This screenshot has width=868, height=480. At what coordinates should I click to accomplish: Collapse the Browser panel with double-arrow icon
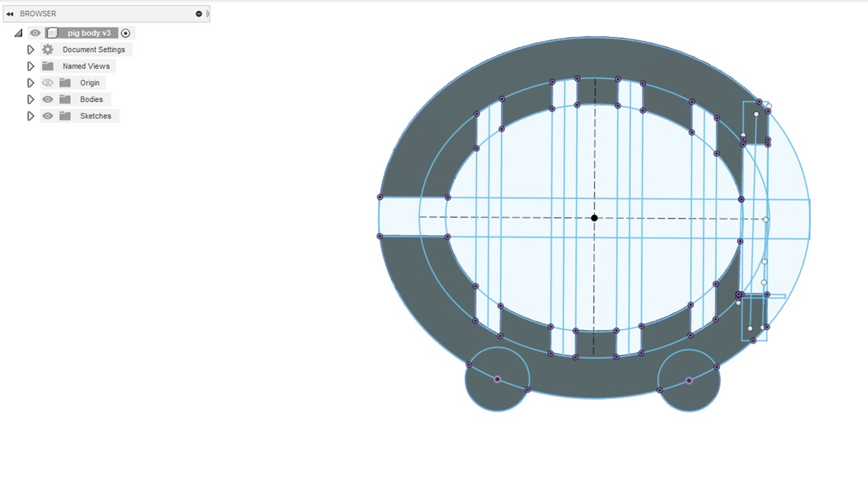click(10, 14)
